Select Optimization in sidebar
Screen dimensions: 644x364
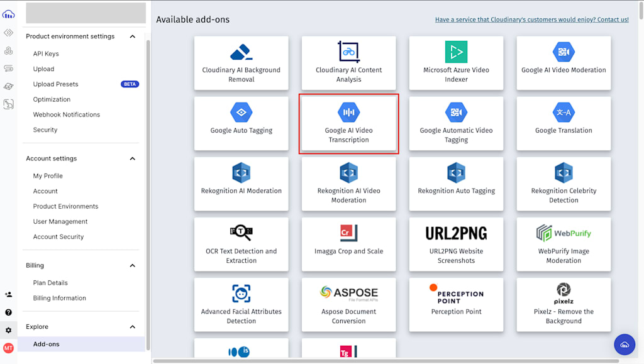[52, 99]
